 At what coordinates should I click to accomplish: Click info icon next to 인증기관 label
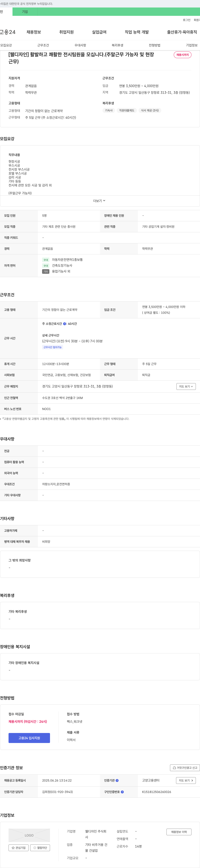click(x=117, y=780)
